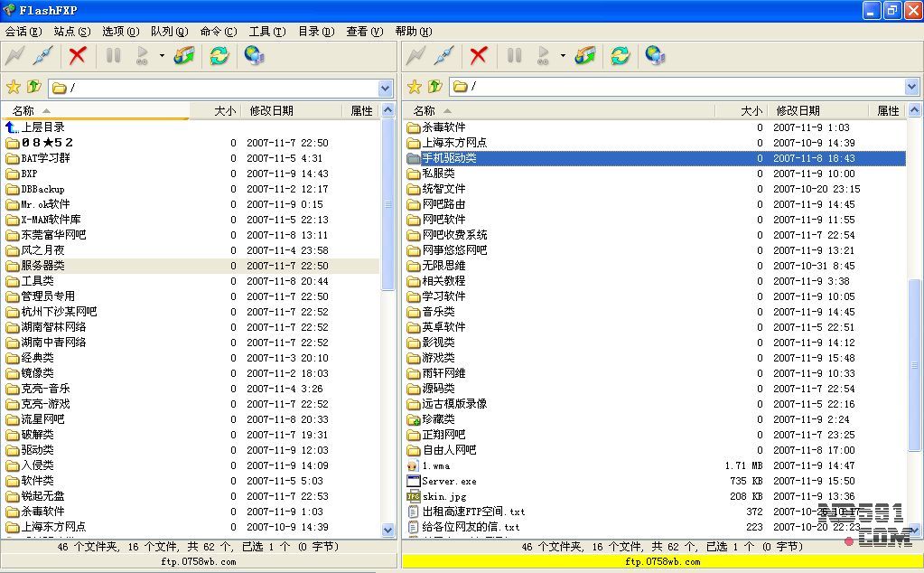The height and width of the screenshot is (573, 924).
Task: Open left pane bookmarks star icon
Action: tap(14, 88)
